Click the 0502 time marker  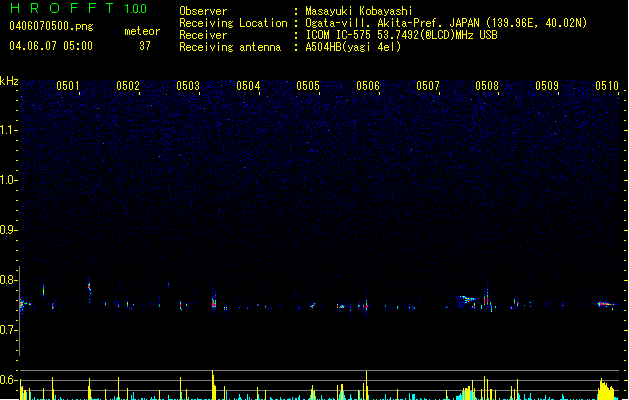pos(128,86)
